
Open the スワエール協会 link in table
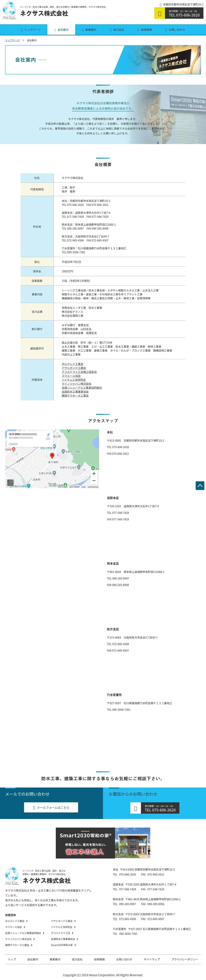71,376
